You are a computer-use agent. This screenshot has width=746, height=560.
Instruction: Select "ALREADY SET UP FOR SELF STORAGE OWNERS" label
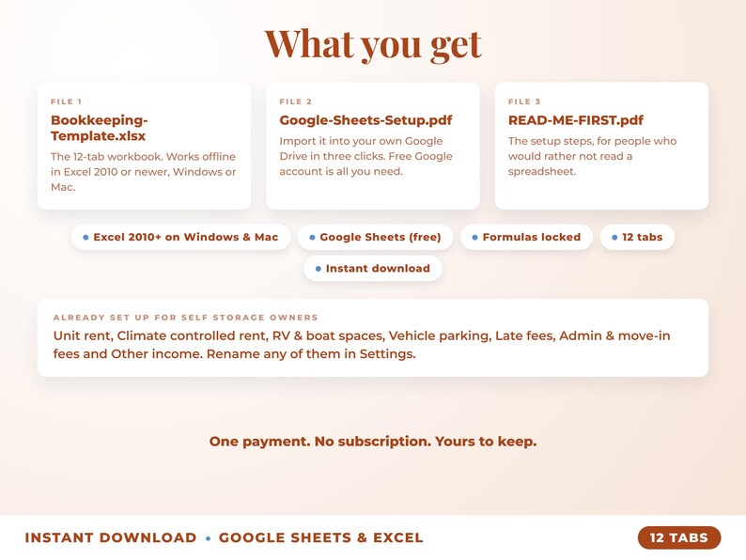[x=185, y=318]
